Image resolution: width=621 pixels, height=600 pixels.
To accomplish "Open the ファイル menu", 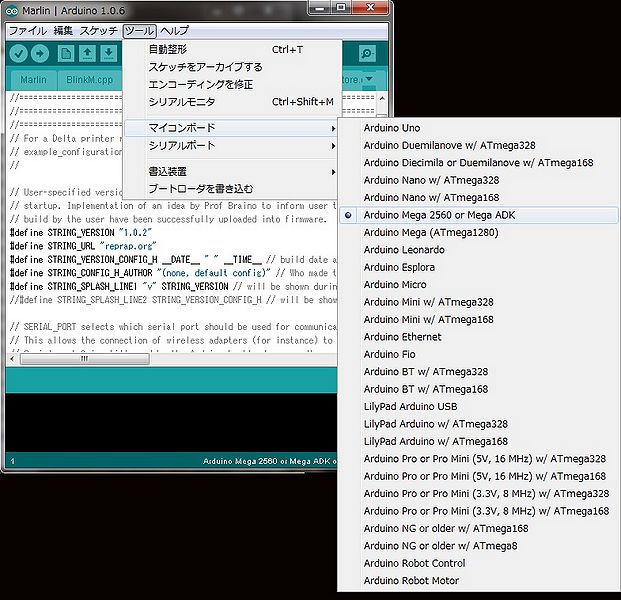I will tap(27, 30).
